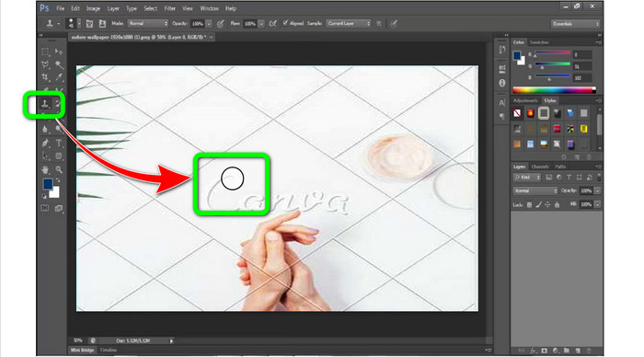Open the File menu
644x357 pixels.
point(61,8)
